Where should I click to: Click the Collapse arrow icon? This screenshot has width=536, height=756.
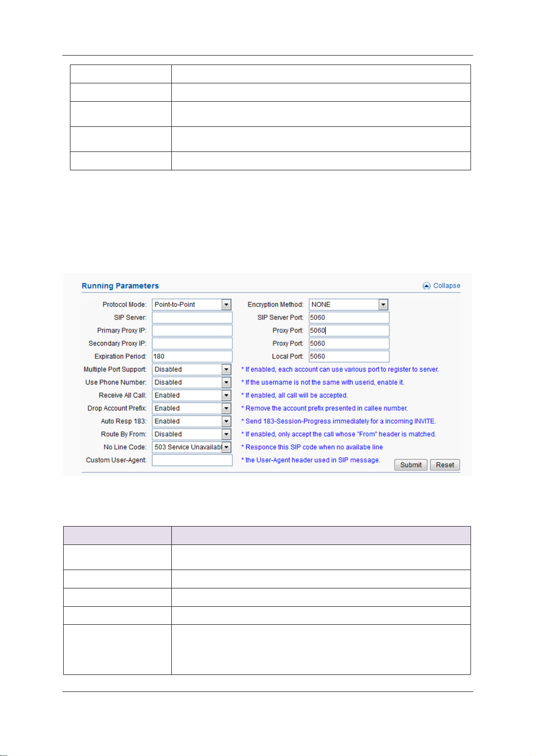(x=427, y=286)
